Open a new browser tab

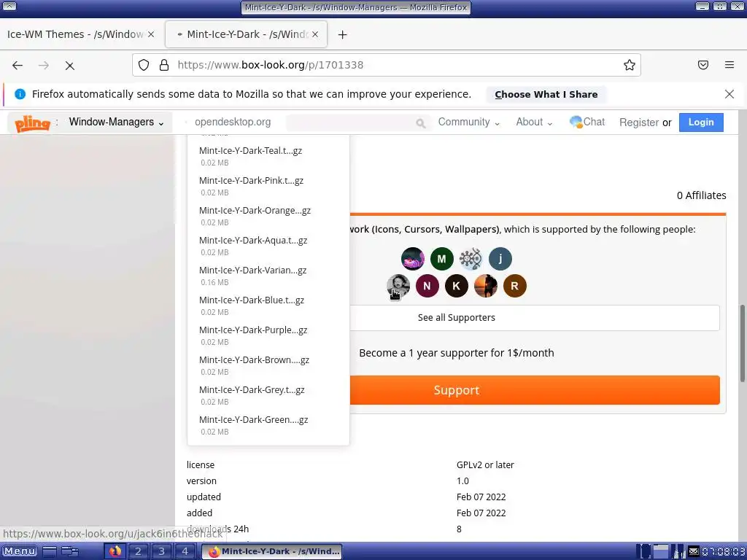pos(343,35)
